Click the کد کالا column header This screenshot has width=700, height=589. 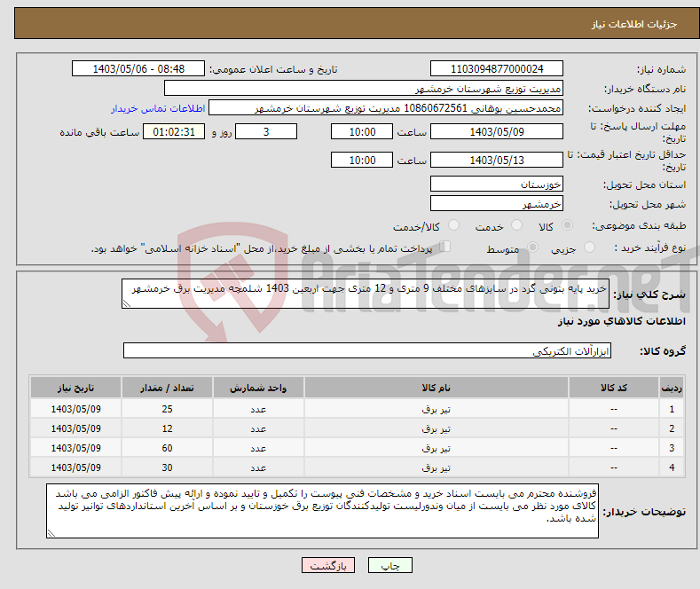[x=614, y=388]
